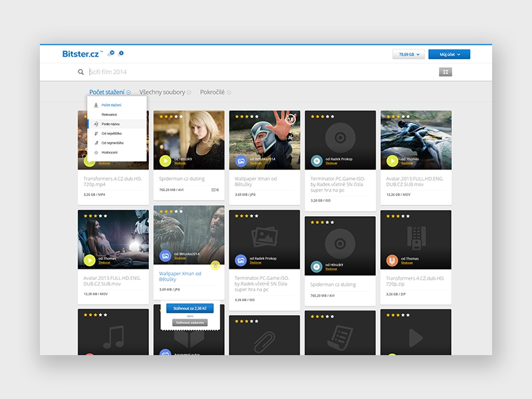Click the disc icon by Radek Prokop

(317, 160)
